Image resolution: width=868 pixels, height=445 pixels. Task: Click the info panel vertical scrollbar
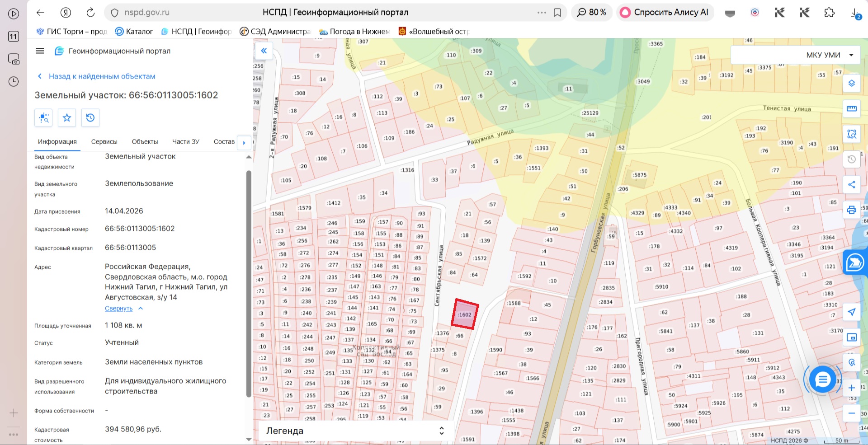click(x=249, y=284)
